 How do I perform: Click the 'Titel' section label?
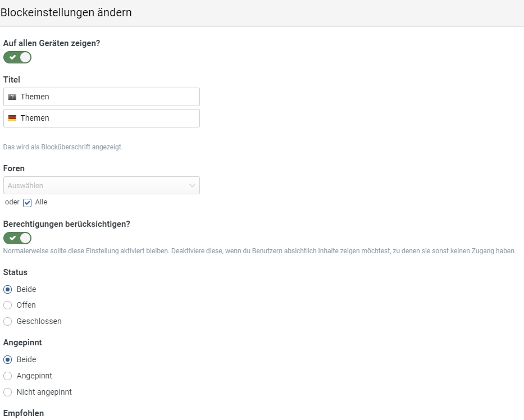[11, 79]
